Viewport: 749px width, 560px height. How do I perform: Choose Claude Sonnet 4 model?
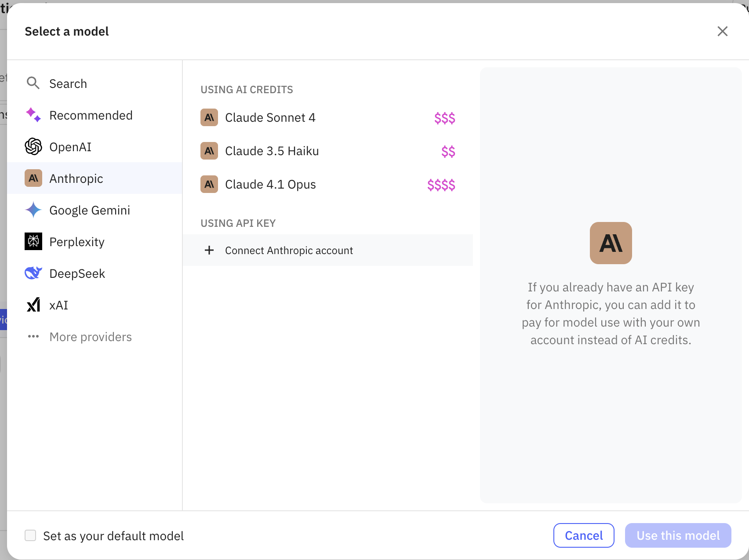coord(270,118)
